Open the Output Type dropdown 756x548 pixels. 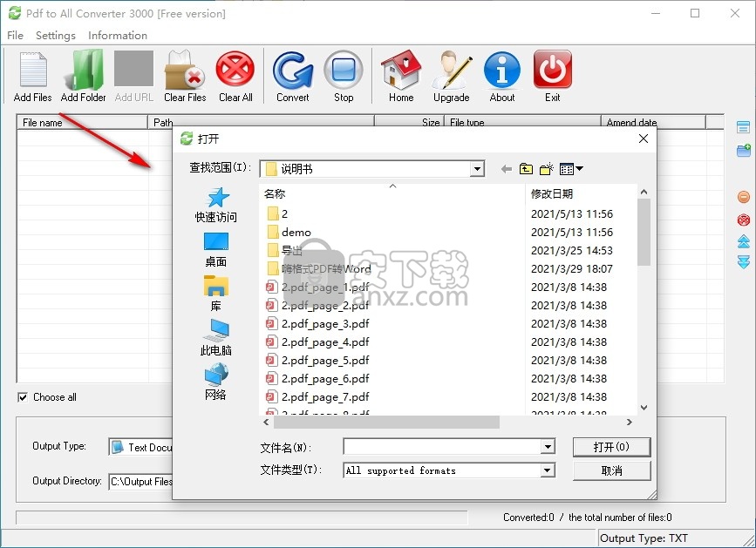coord(140,447)
